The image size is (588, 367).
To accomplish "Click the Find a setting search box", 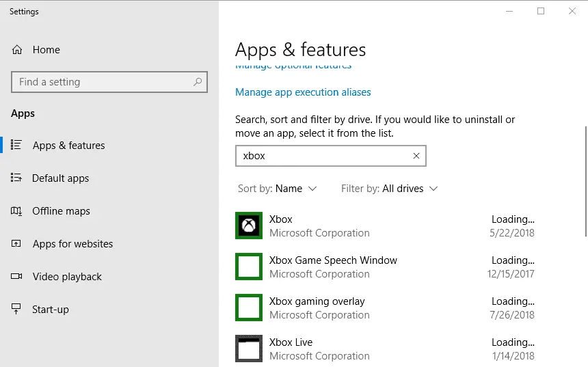I will tap(109, 82).
